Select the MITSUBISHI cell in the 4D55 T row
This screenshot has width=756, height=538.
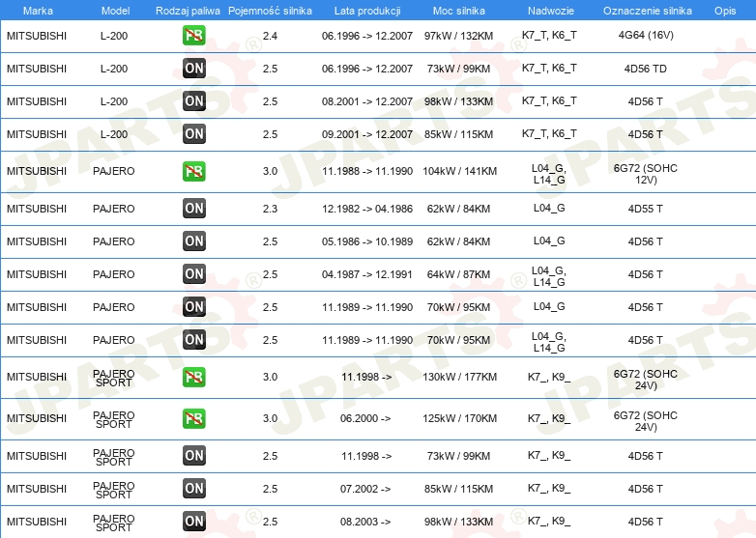[x=37, y=209]
